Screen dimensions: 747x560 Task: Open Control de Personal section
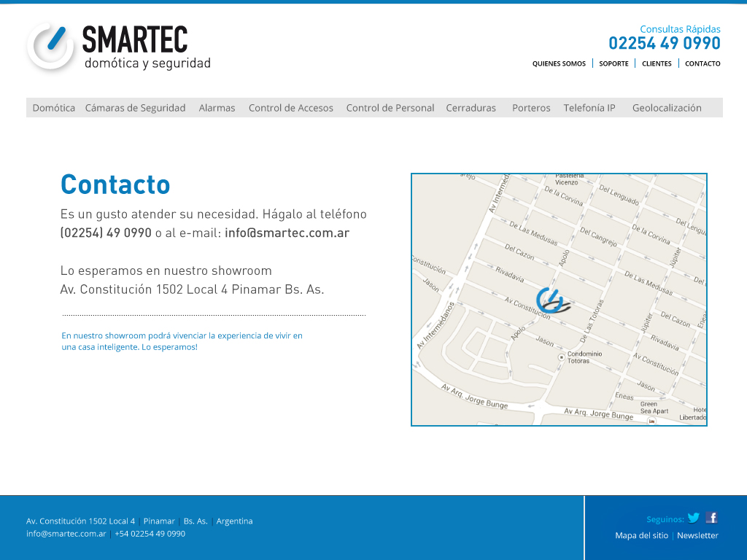click(390, 108)
